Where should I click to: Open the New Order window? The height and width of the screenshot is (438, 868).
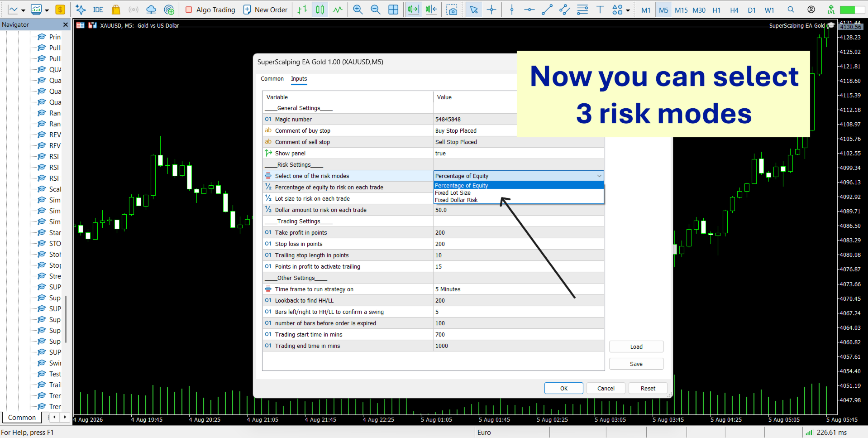265,10
